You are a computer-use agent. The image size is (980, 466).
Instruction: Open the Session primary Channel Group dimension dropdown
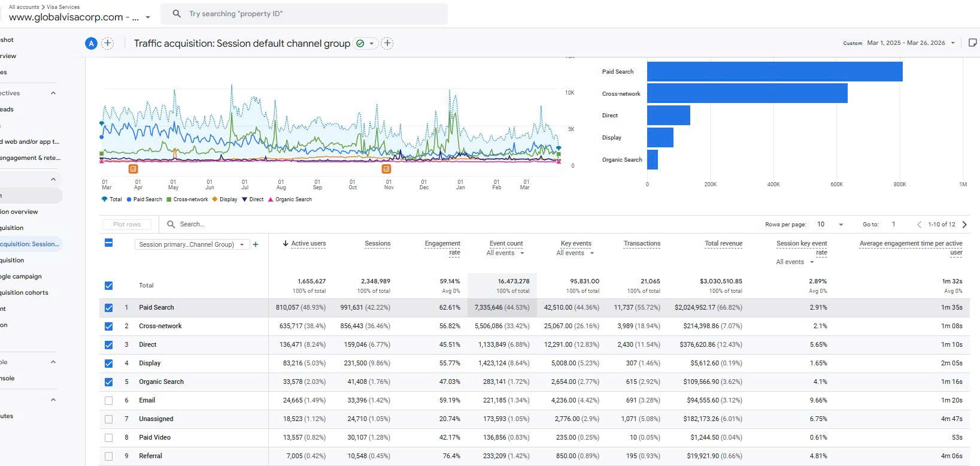point(192,244)
